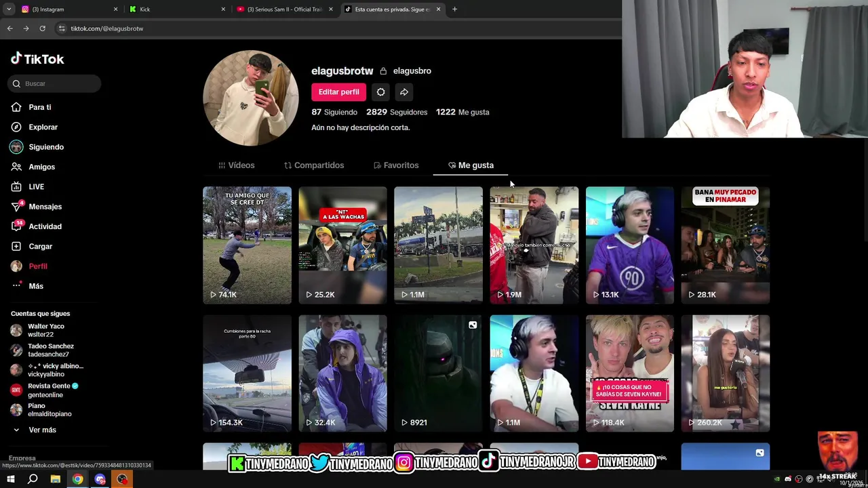Open the video with 154.3K views

[x=247, y=373]
